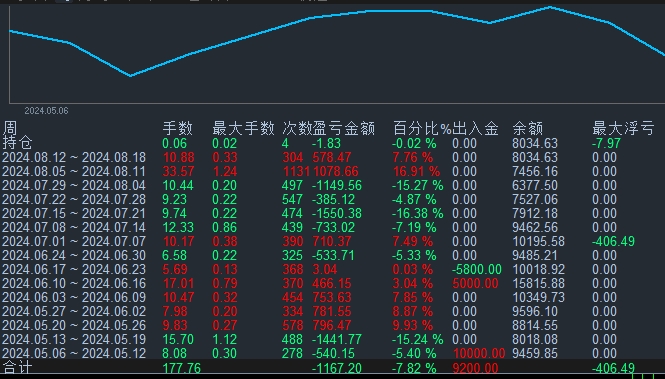Click the percentage 16.91 %
The height and width of the screenshot is (379, 665).
tap(416, 172)
